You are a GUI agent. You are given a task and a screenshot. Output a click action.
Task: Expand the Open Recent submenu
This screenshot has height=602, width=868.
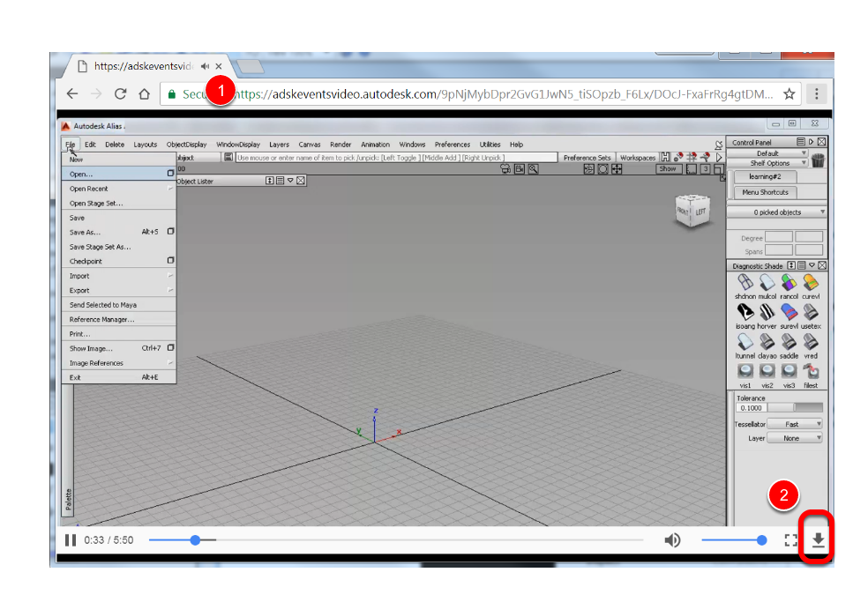[x=119, y=189]
